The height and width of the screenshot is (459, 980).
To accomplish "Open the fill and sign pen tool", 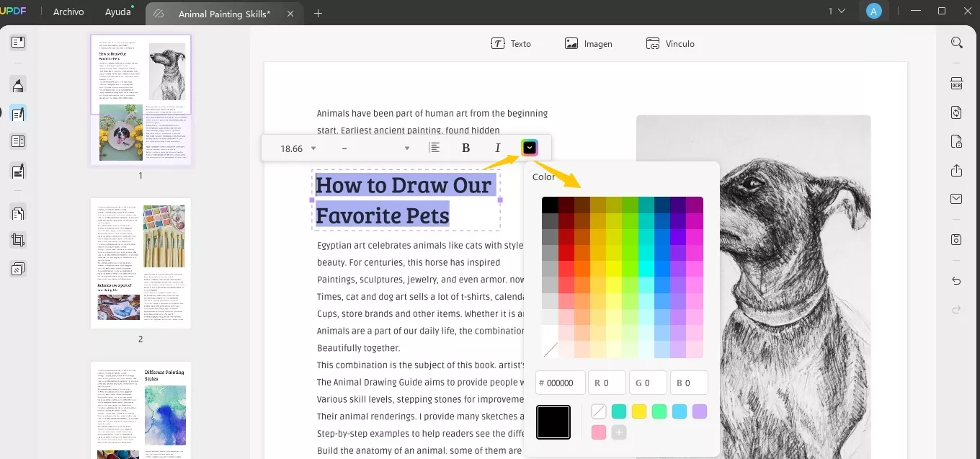I will tap(18, 171).
